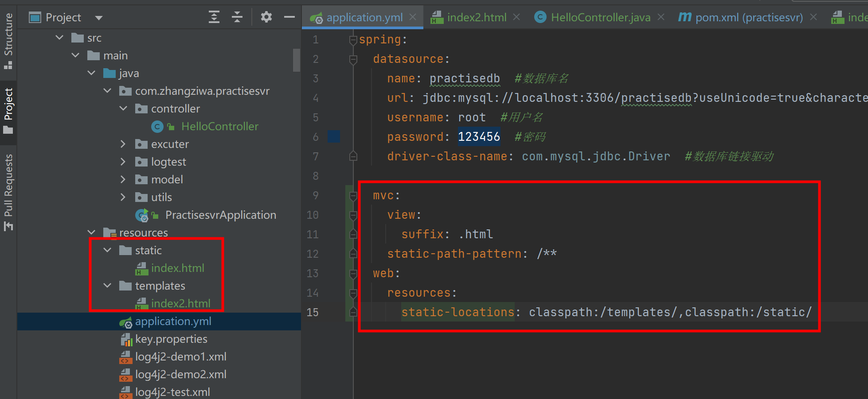
Task: Select log4j2-test.xml file
Action: [x=172, y=392]
